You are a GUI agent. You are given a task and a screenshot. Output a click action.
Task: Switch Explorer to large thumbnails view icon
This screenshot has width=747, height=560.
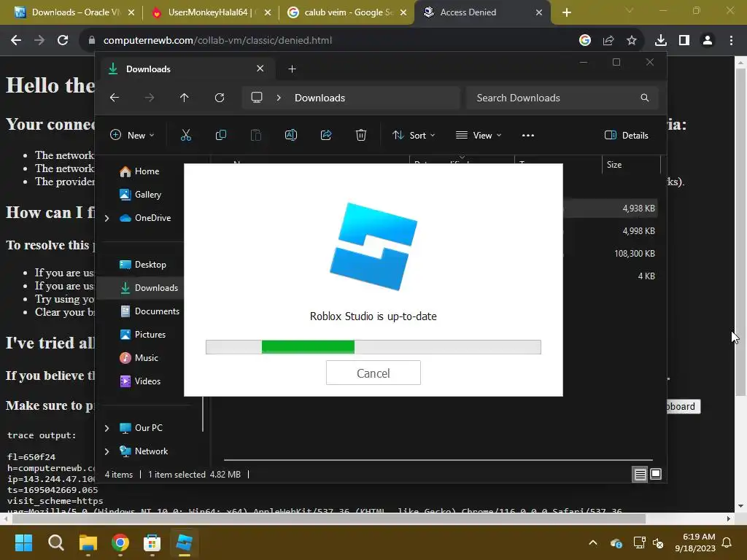[x=656, y=474]
